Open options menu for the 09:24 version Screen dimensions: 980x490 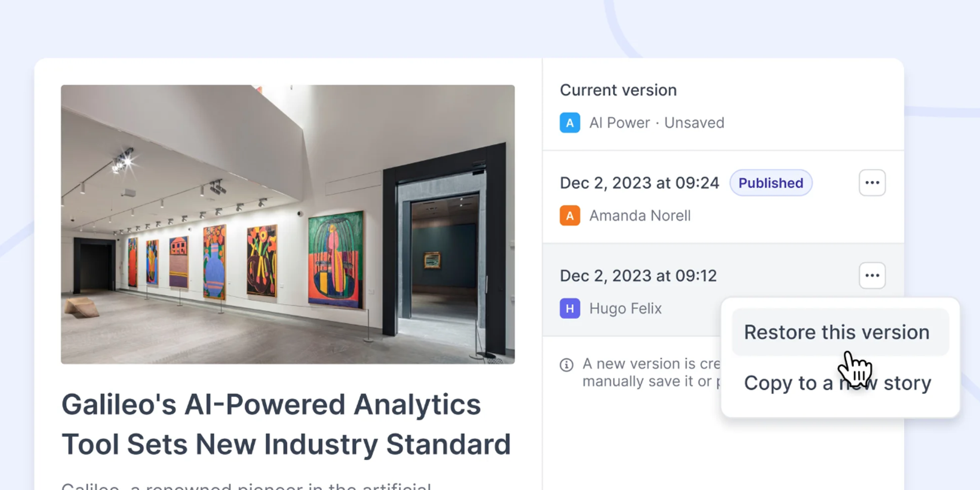coord(872,183)
